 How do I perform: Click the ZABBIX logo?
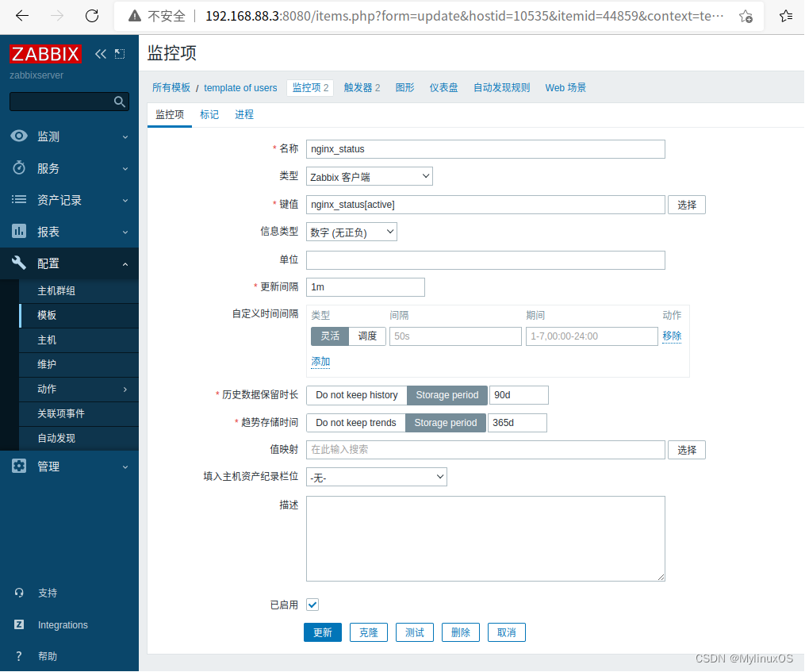coord(45,54)
